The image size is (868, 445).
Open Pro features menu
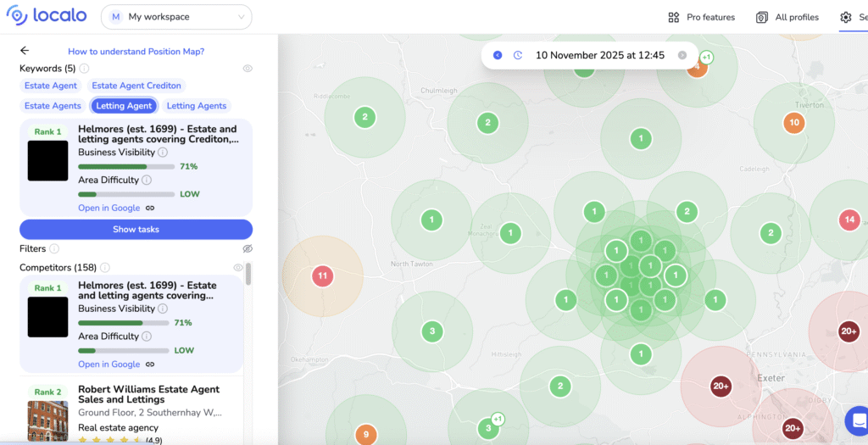point(701,17)
